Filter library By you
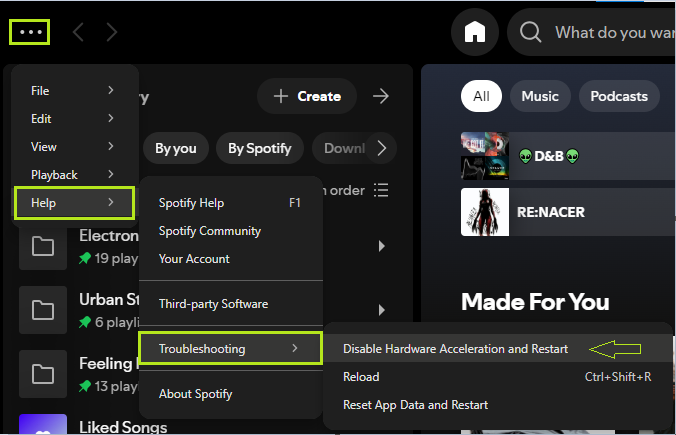Screen dimensions: 676x435 tap(176, 148)
